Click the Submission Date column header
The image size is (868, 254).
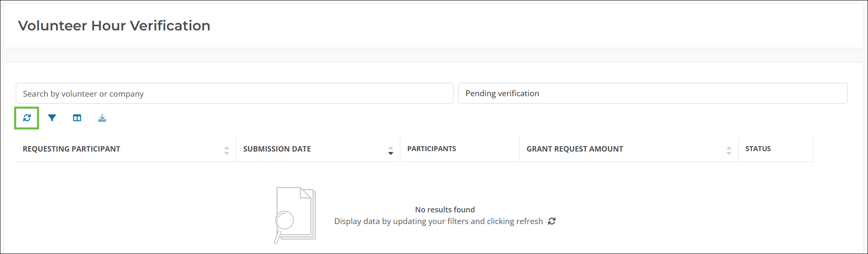click(x=277, y=149)
